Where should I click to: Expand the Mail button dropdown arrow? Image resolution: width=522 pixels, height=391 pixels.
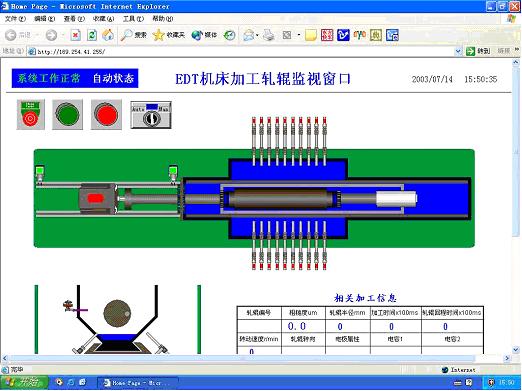(x=257, y=35)
